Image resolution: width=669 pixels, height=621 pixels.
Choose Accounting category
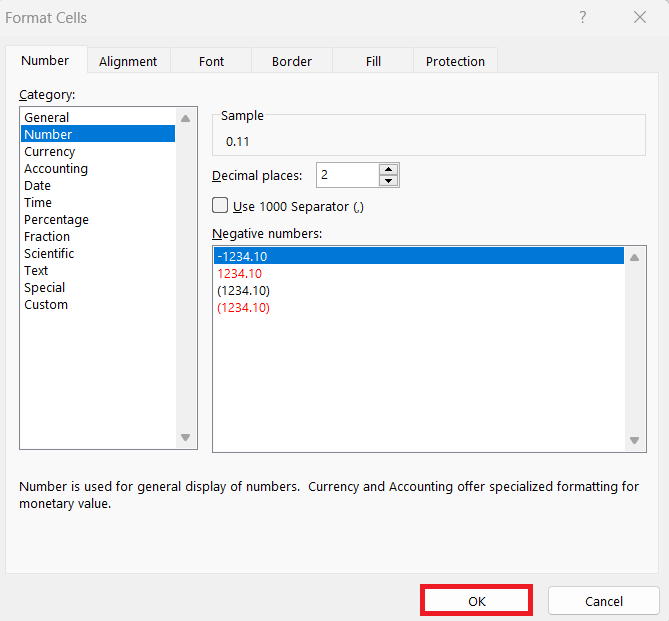point(98,169)
